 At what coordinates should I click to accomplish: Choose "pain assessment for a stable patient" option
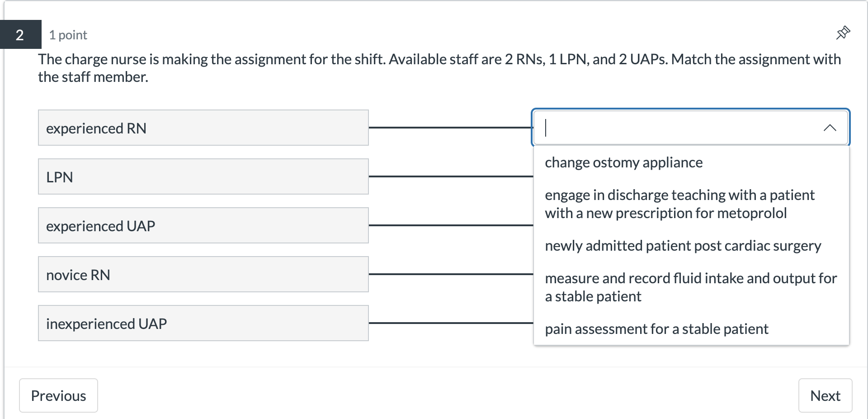(656, 329)
